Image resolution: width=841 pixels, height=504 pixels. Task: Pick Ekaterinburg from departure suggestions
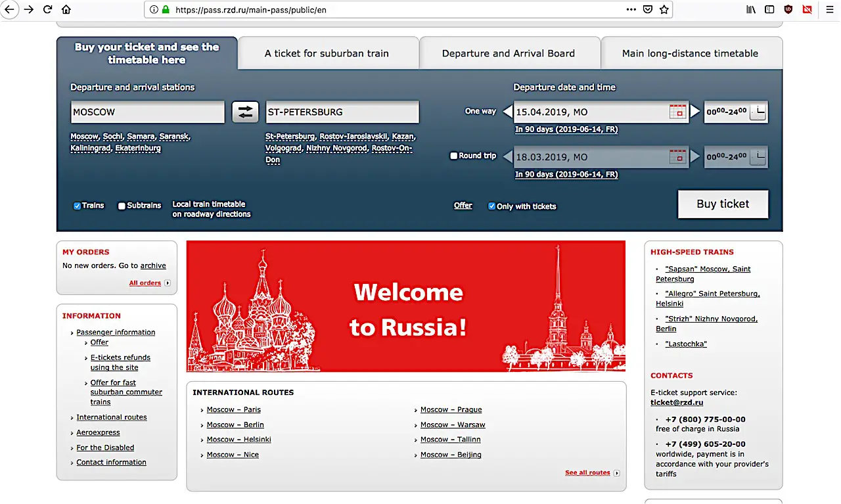coord(137,149)
